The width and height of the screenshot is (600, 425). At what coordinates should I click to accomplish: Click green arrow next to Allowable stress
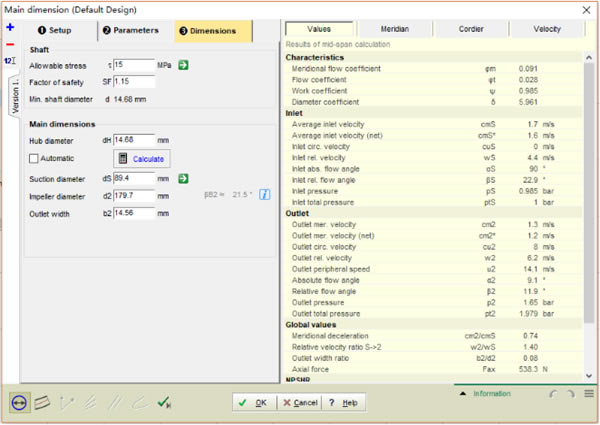pyautogui.click(x=183, y=65)
